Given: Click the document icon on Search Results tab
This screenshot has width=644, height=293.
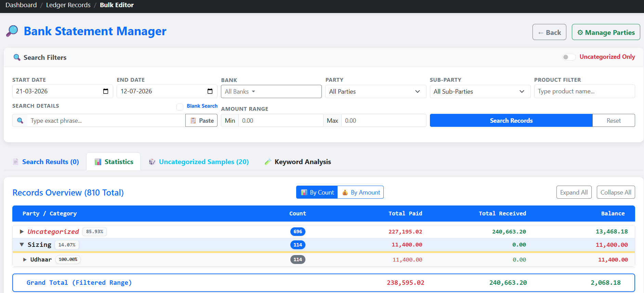Looking at the screenshot, I should point(16,162).
